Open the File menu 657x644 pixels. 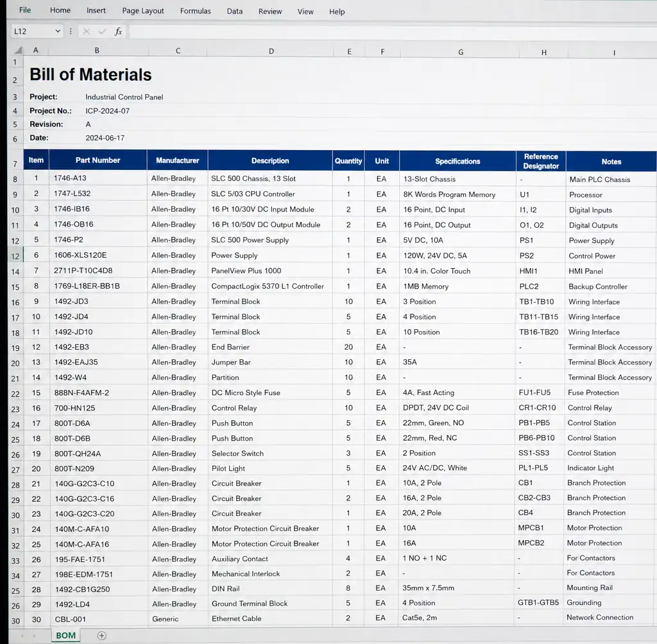(25, 10)
